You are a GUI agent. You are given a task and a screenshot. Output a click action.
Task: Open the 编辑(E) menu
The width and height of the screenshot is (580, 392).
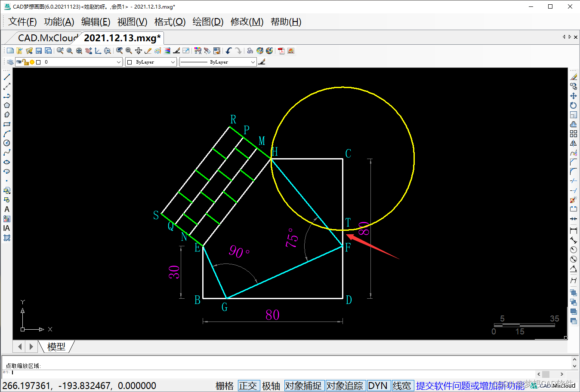[x=96, y=21]
